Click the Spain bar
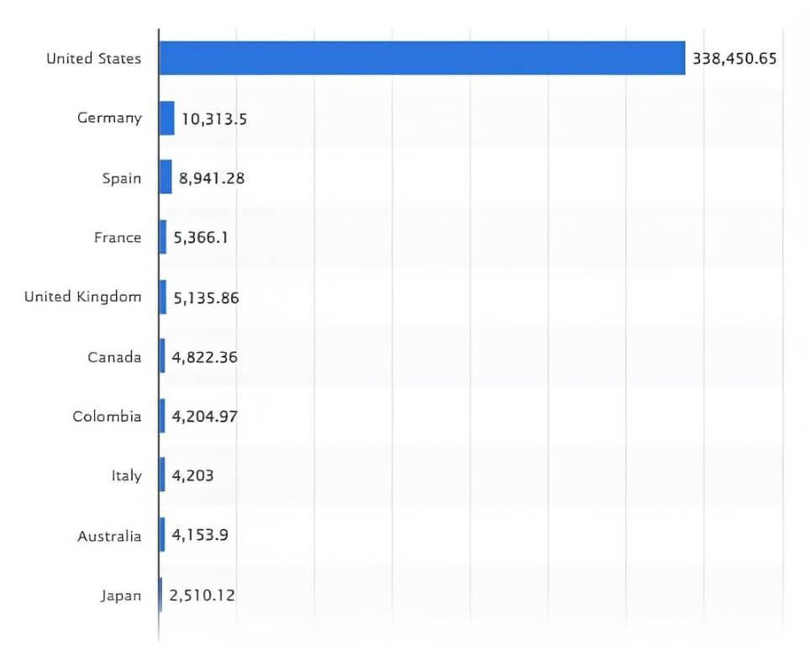This screenshot has width=810, height=672. tap(166, 177)
